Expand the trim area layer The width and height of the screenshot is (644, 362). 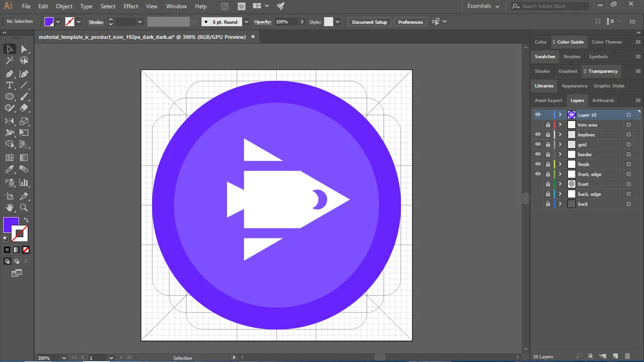tap(560, 125)
